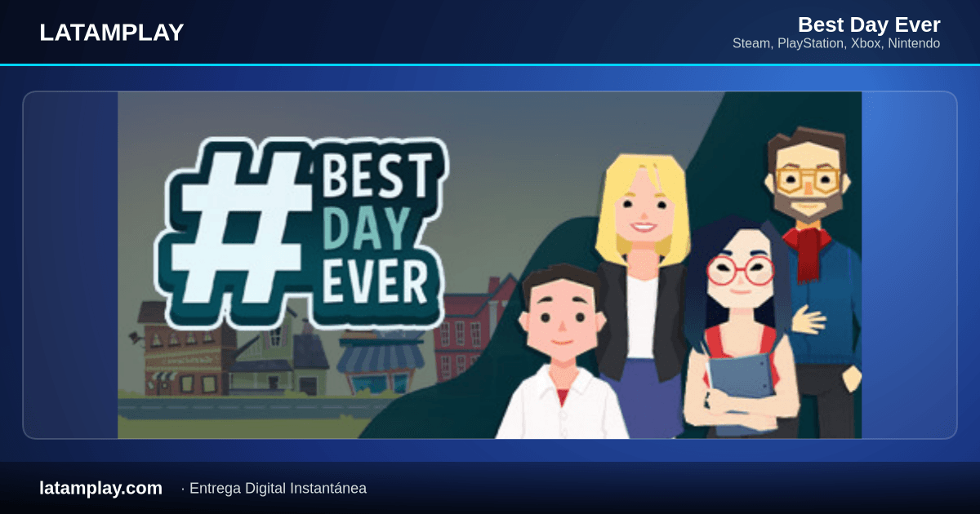
Task: Click the 'Steam, PlayStation, Xbox, Nintendo' platforms text
Action: click(x=836, y=43)
